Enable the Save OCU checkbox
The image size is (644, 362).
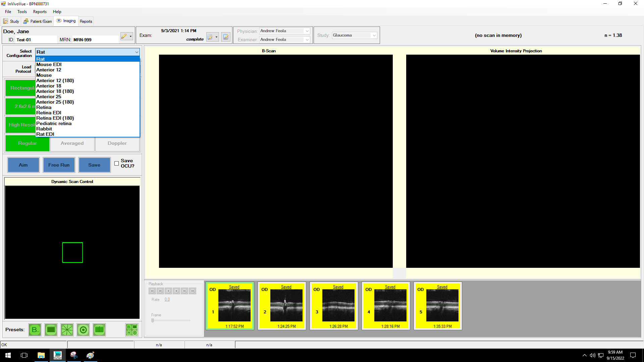pos(116,164)
